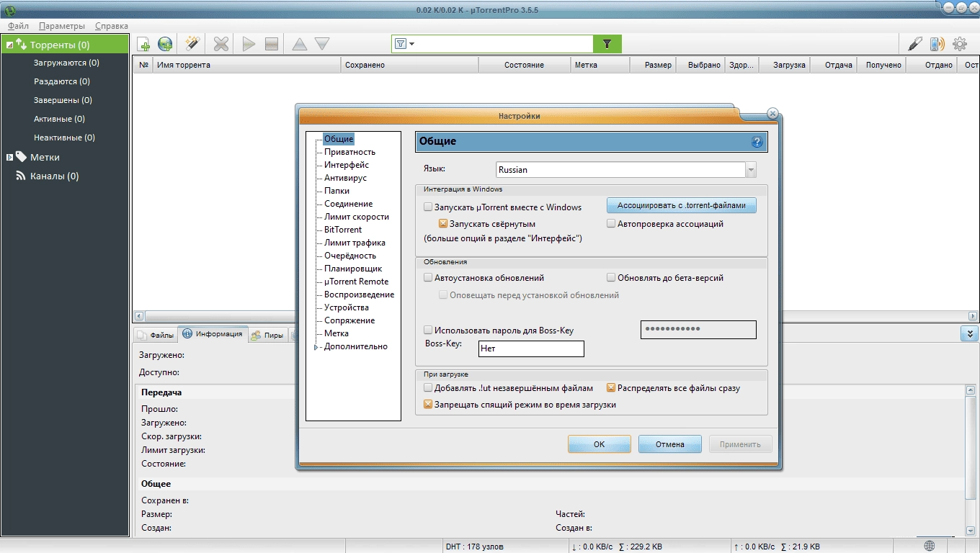Click the Add Torrent from URL globe icon
The height and width of the screenshot is (553, 980).
coord(166,44)
